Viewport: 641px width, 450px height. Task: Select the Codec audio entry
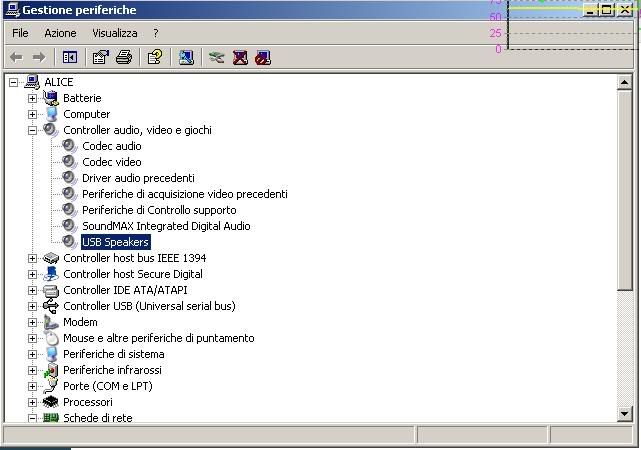pos(112,146)
